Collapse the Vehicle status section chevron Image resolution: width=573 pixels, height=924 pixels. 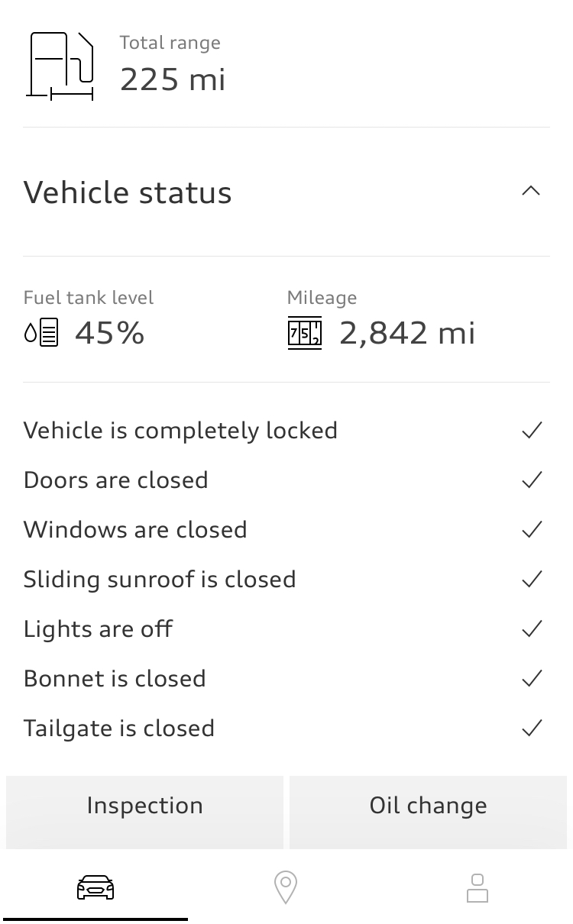531,192
